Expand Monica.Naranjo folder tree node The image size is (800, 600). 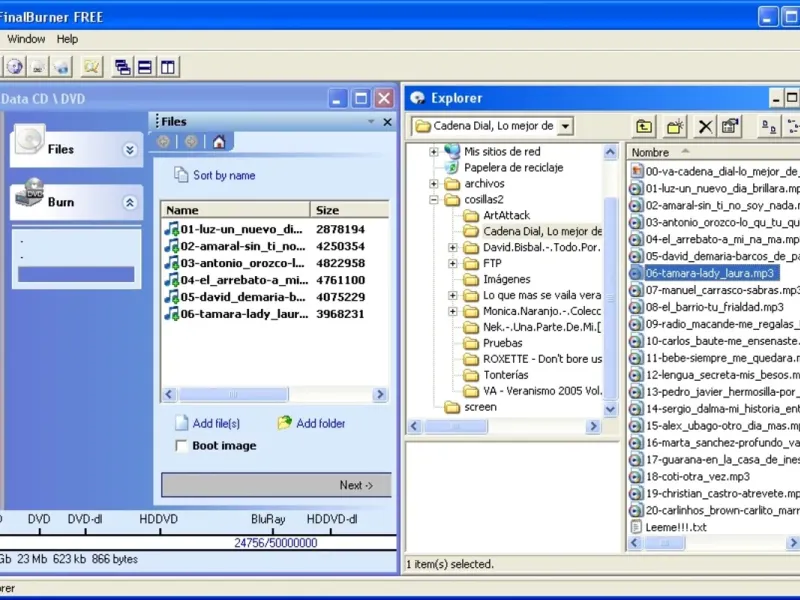[453, 311]
